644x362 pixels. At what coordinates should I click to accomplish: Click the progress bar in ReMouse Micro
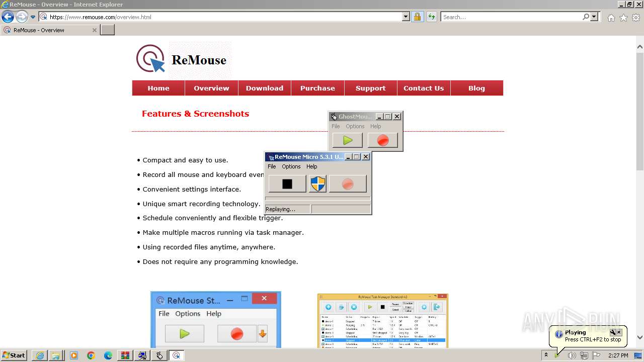pyautogui.click(x=317, y=199)
